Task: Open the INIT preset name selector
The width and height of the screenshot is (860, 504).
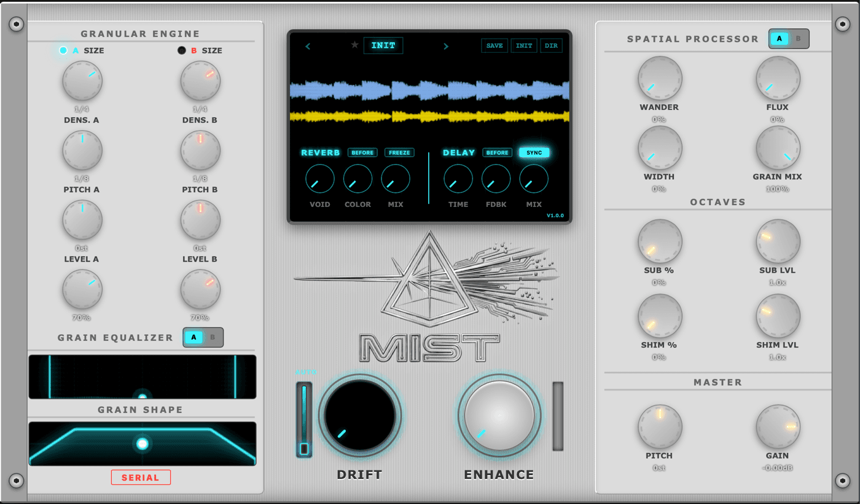Action: tap(383, 45)
